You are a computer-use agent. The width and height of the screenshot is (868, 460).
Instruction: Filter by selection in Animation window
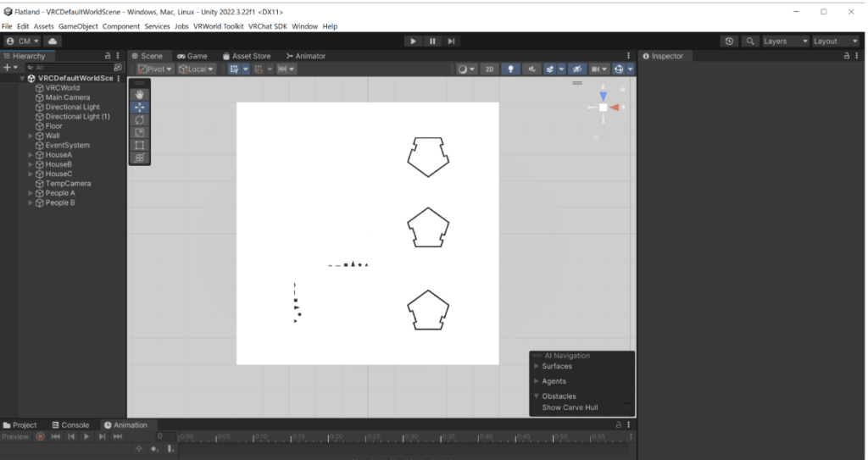139,449
